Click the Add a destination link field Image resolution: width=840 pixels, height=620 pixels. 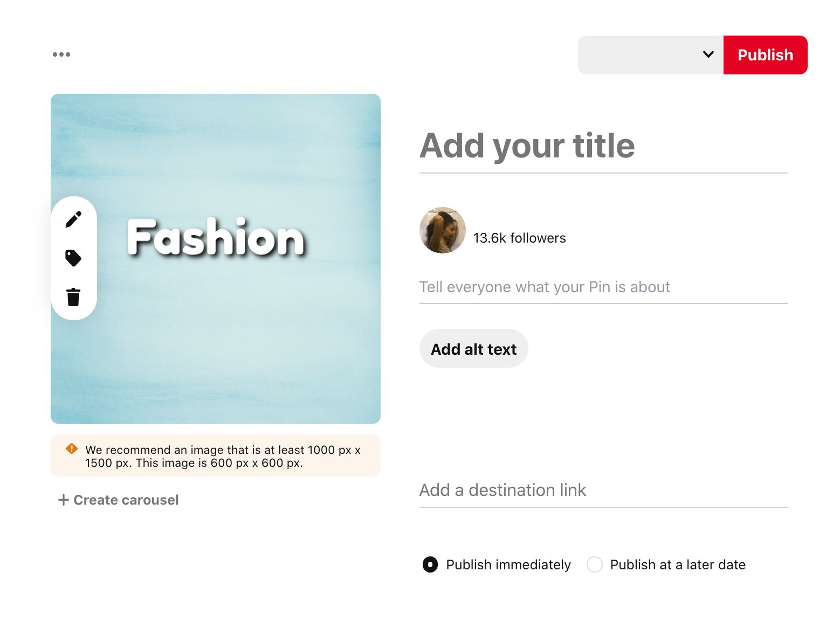point(603,490)
